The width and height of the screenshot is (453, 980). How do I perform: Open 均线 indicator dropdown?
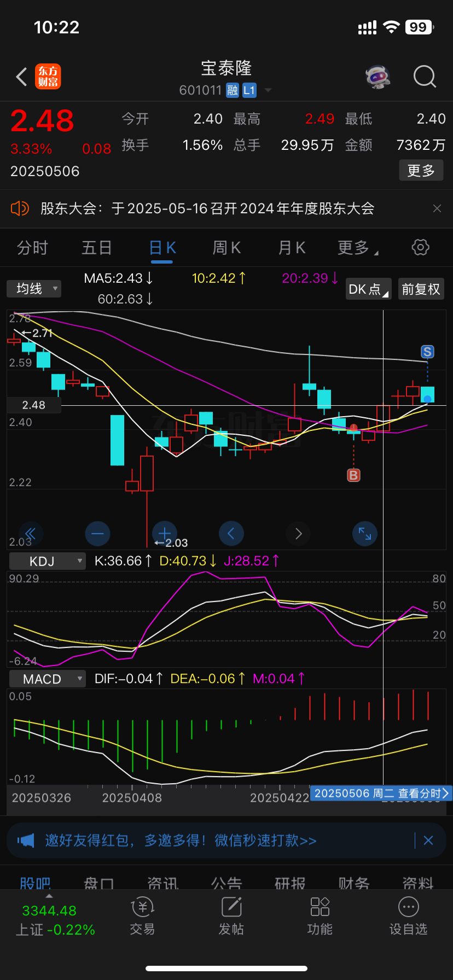coord(34,288)
